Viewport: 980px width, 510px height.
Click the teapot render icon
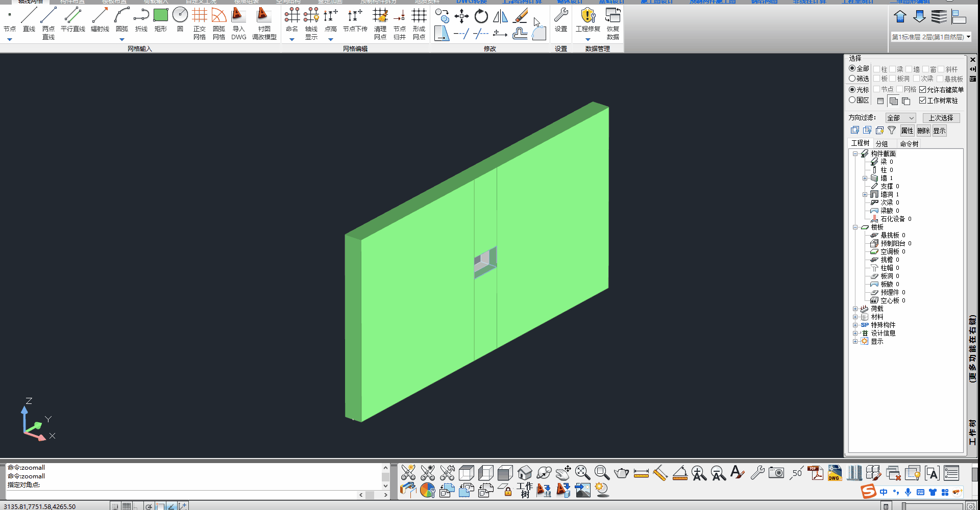[x=621, y=473]
